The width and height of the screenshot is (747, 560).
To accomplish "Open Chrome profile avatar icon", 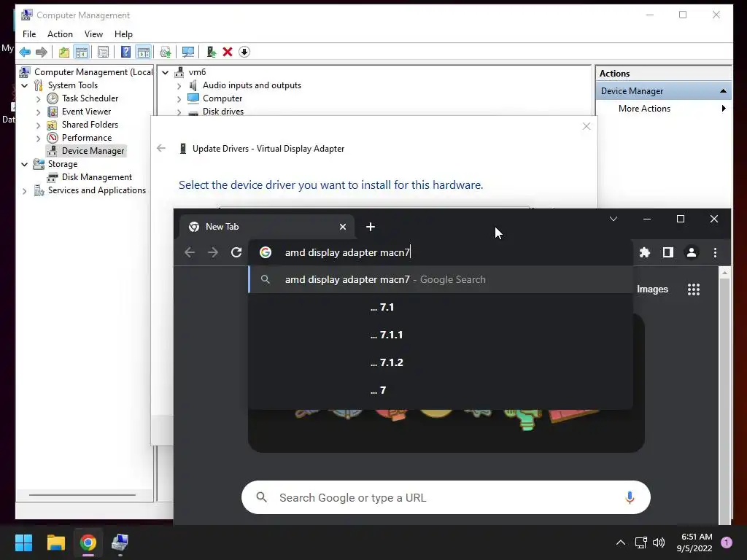I will [x=692, y=252].
